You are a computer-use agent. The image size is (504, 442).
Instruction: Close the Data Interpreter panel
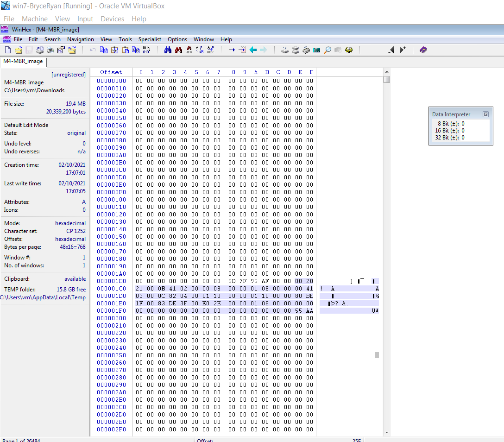485,114
